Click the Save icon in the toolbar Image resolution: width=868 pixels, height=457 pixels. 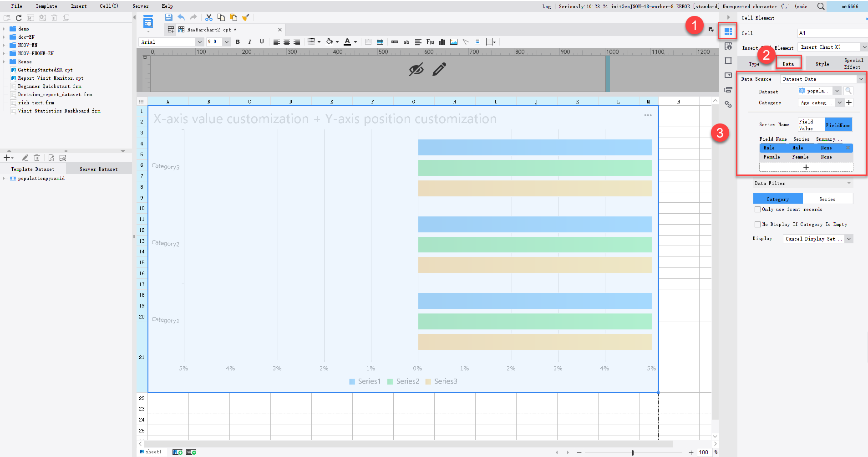click(168, 17)
